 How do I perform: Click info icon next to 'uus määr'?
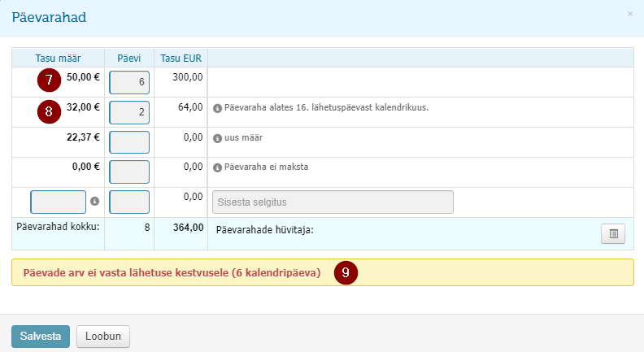[x=217, y=138]
